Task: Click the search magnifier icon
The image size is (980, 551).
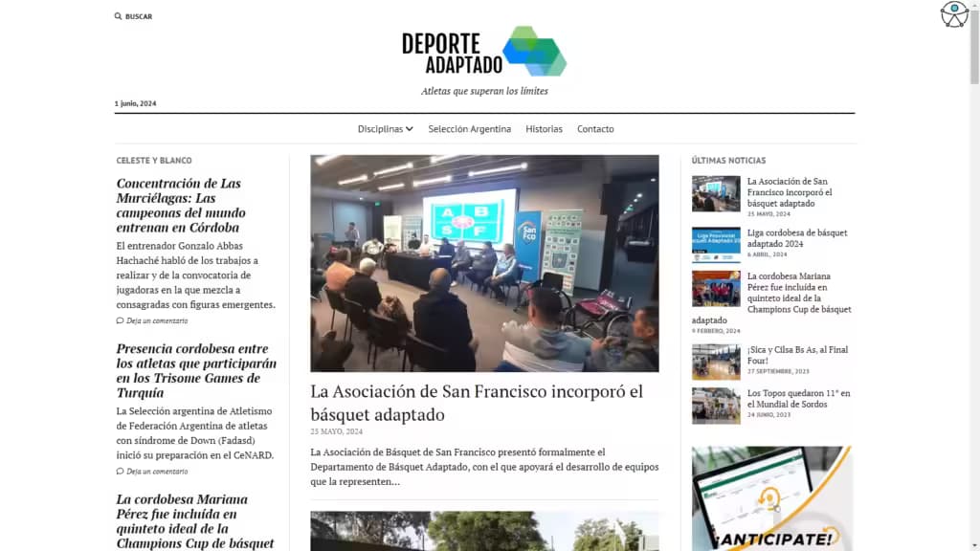Action: pos(118,16)
